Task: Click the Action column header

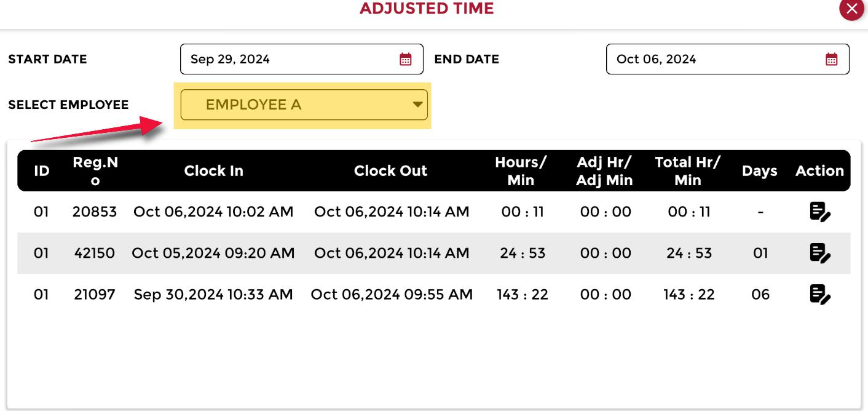Action: [819, 170]
